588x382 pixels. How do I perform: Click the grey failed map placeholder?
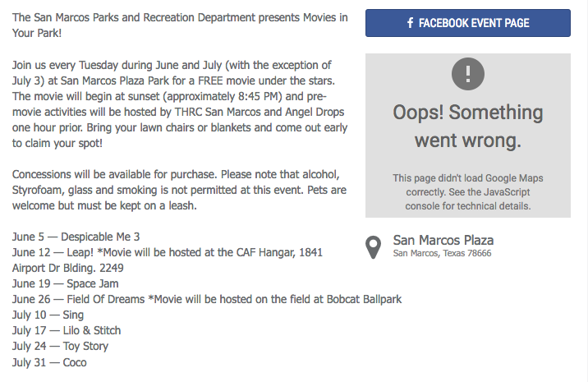468,136
